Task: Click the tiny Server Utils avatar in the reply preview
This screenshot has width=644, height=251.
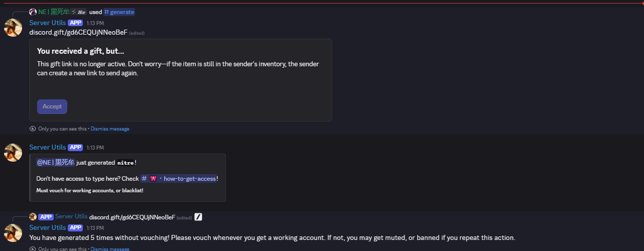Action: point(33,216)
